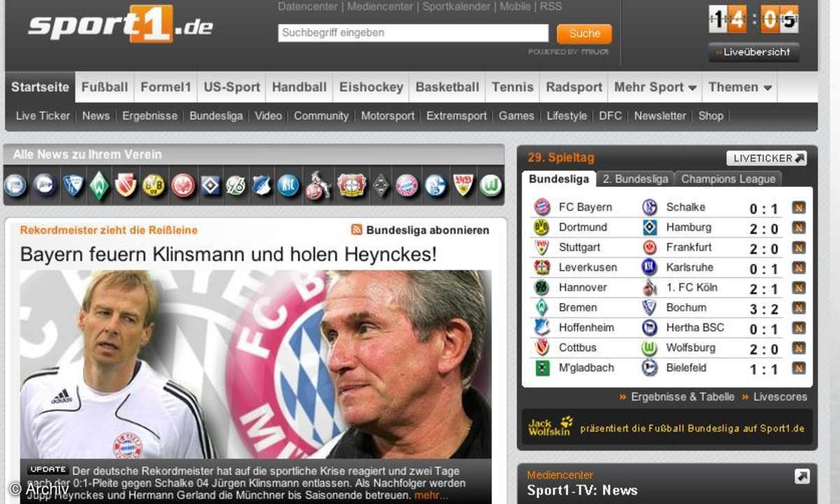Click the Arminia Bielefeld crest in the club bar
Viewport: 840px width, 504px height.
(45, 185)
